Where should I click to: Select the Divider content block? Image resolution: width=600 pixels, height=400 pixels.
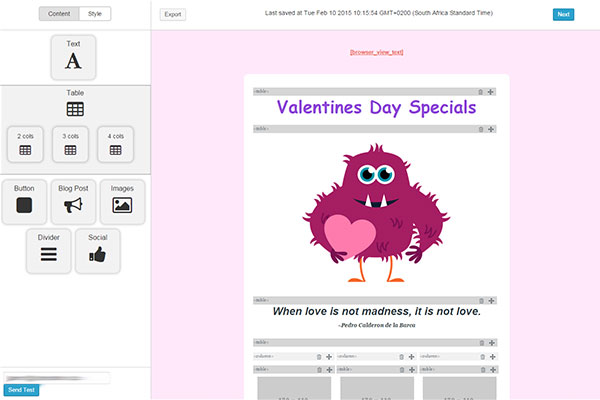49,251
